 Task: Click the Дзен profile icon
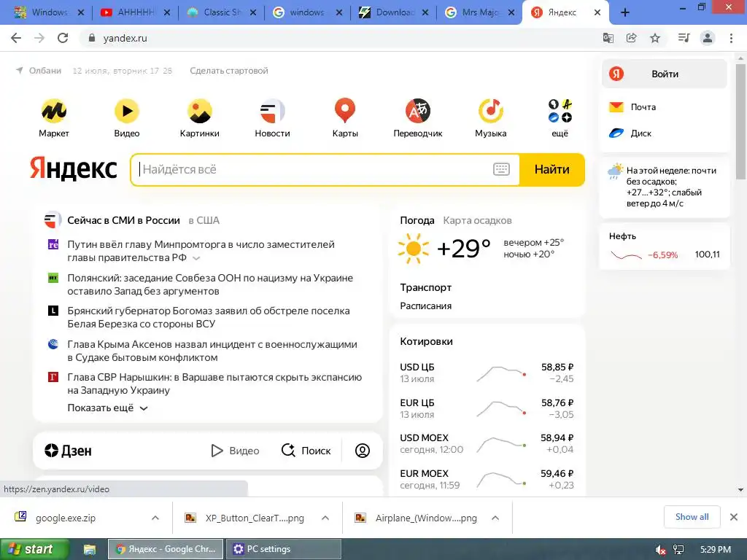pyautogui.click(x=362, y=451)
